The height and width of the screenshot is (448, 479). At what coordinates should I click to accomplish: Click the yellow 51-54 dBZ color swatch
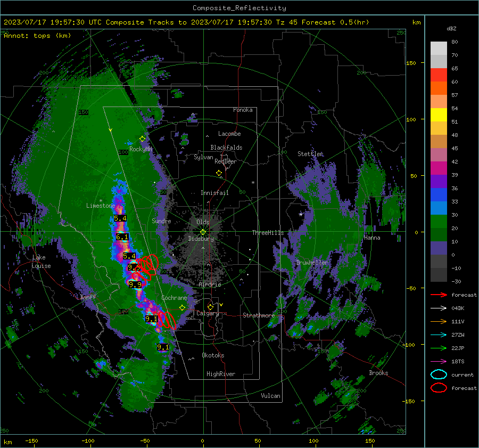coord(439,115)
